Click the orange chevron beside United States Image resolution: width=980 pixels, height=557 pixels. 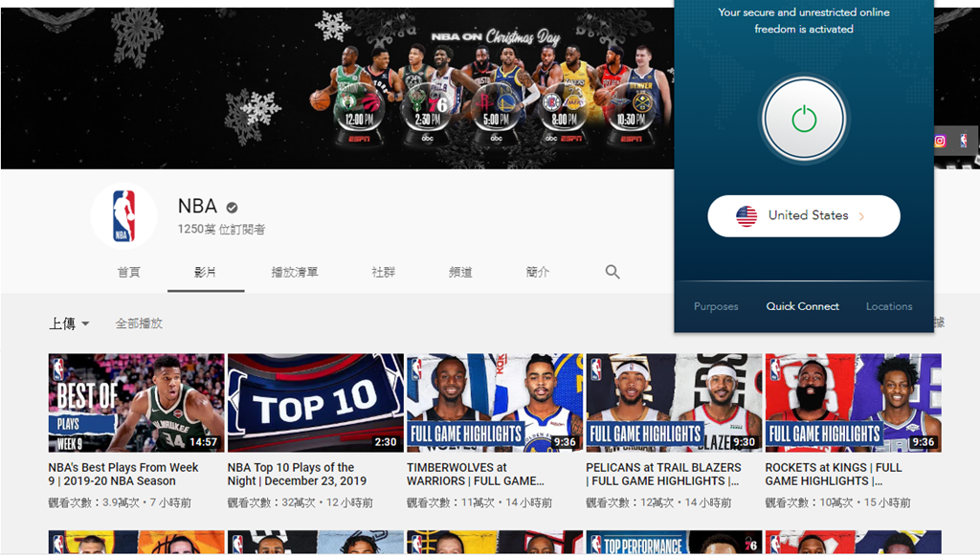click(x=861, y=216)
